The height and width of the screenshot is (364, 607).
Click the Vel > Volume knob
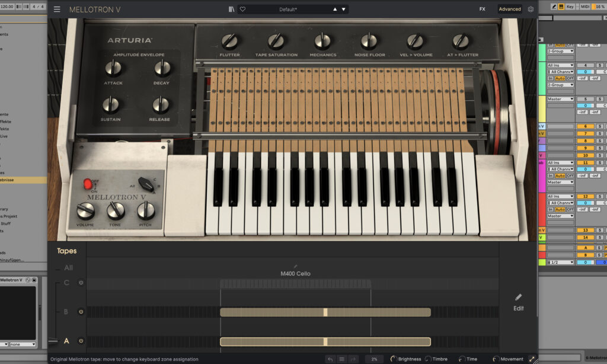click(415, 41)
